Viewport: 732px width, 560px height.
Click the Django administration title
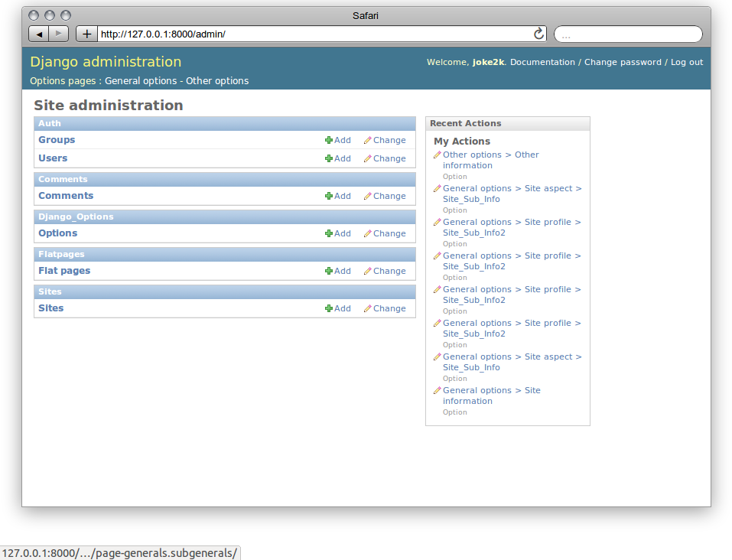point(106,62)
